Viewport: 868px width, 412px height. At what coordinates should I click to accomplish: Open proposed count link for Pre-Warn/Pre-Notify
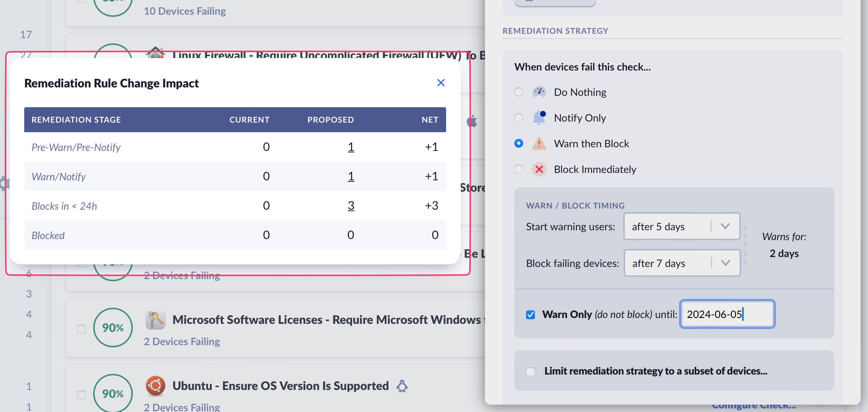point(351,147)
